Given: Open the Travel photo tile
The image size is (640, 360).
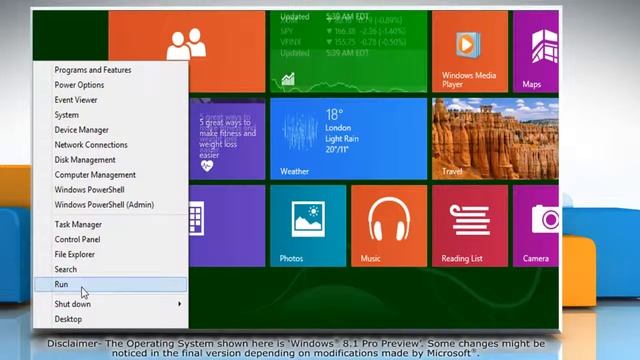Looking at the screenshot, I should (496, 139).
